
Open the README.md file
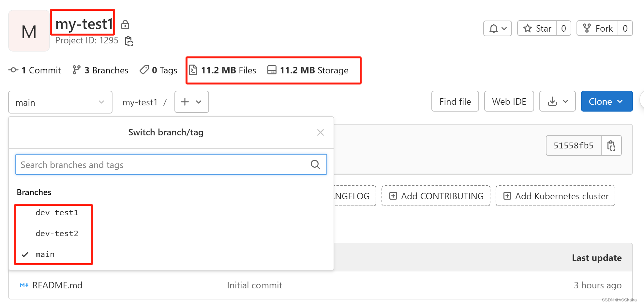coord(57,285)
